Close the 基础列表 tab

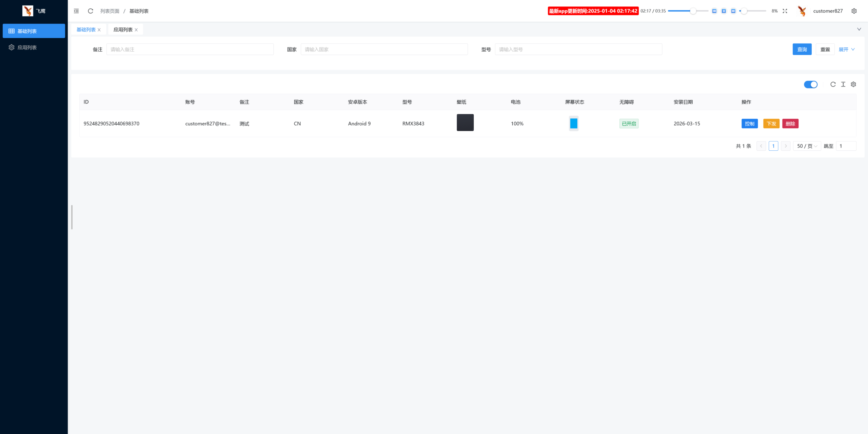pos(99,30)
